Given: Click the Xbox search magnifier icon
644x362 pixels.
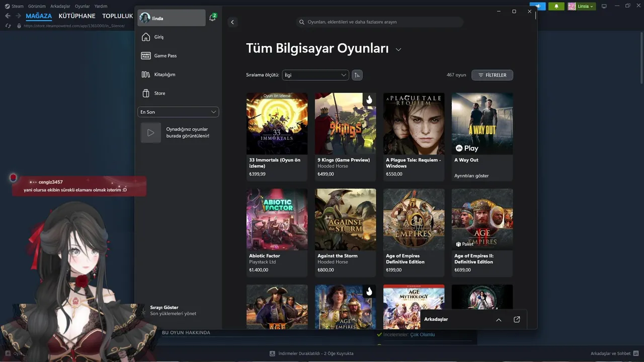Looking at the screenshot, I should [x=302, y=22].
